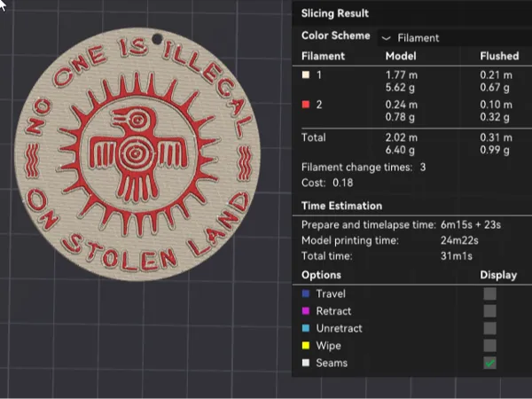Click filament 1 beige color swatch
532x399 pixels.
click(306, 75)
